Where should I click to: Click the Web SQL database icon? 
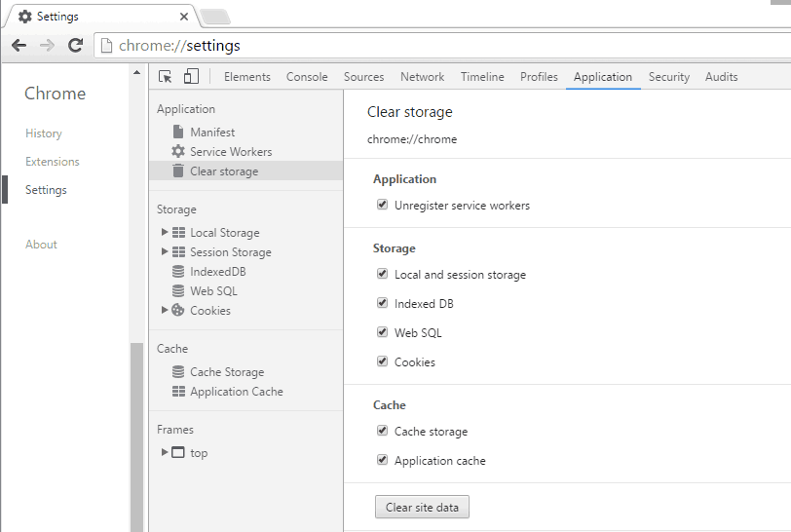click(x=178, y=290)
